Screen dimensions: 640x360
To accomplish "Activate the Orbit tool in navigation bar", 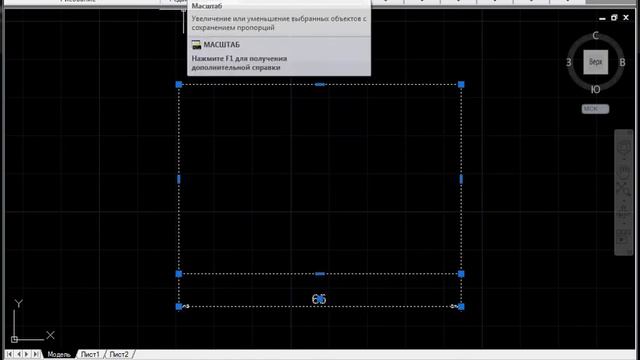I will tap(624, 212).
